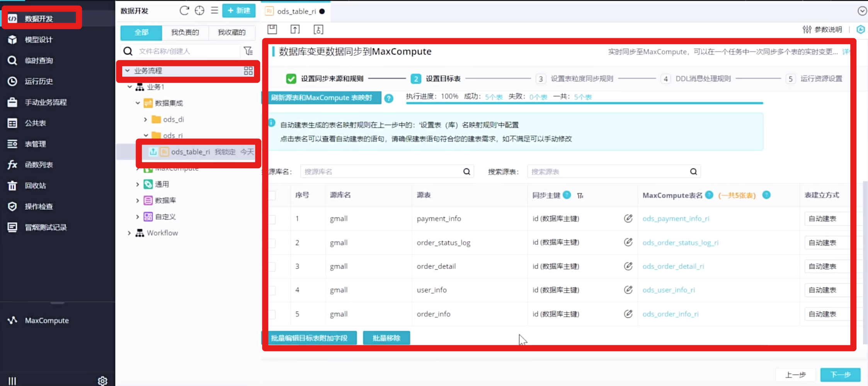Viewport: 868px width, 386px height.
Task: Check the user_info row checkbox
Action: (x=272, y=290)
